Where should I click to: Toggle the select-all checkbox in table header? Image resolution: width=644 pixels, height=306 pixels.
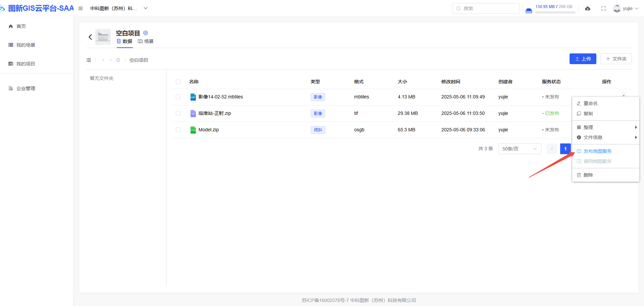(x=178, y=82)
